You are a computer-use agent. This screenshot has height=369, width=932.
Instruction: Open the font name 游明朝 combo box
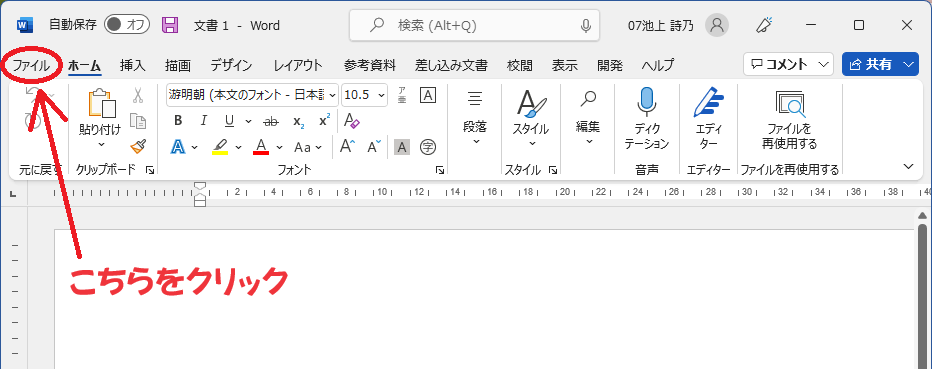[x=253, y=94]
